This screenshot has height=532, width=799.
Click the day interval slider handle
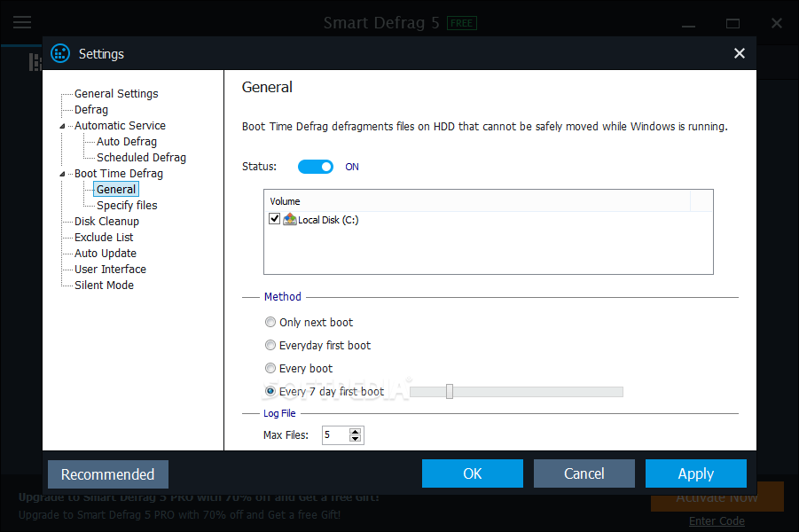point(450,391)
